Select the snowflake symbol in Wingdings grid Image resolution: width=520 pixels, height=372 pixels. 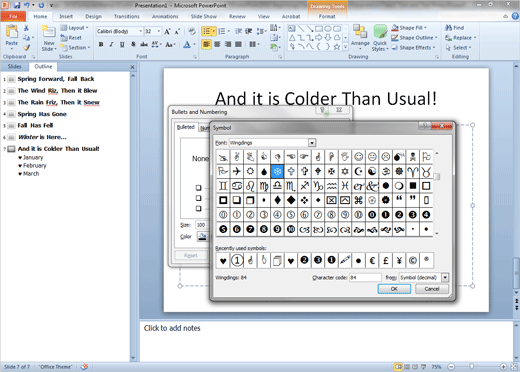pyautogui.click(x=277, y=171)
